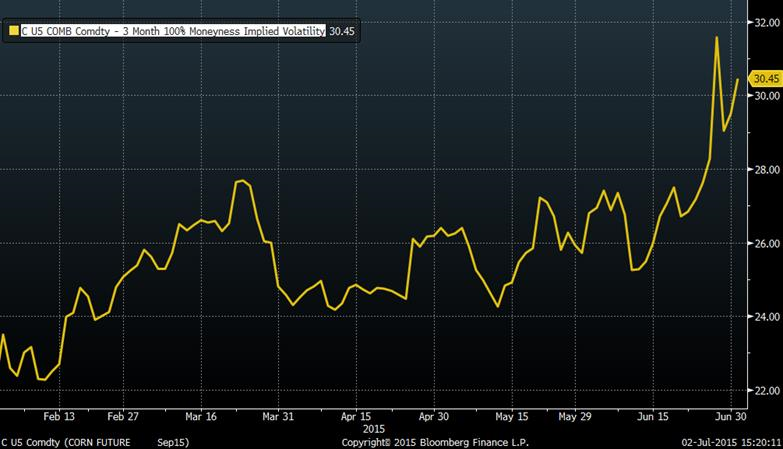Screen dimensions: 783x449
Task: Select the Feb 13 date on the x-axis
Action: tap(58, 415)
